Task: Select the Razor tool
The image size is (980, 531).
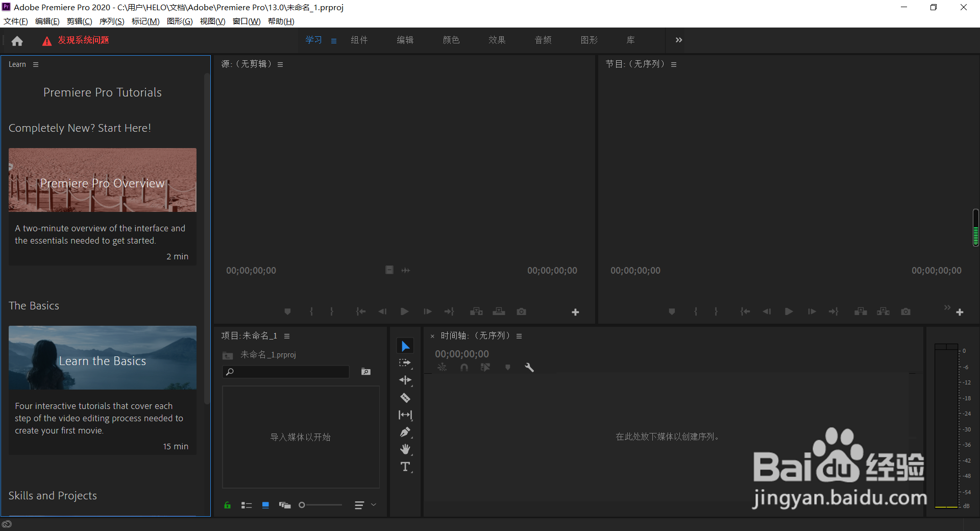Action: pyautogui.click(x=405, y=398)
